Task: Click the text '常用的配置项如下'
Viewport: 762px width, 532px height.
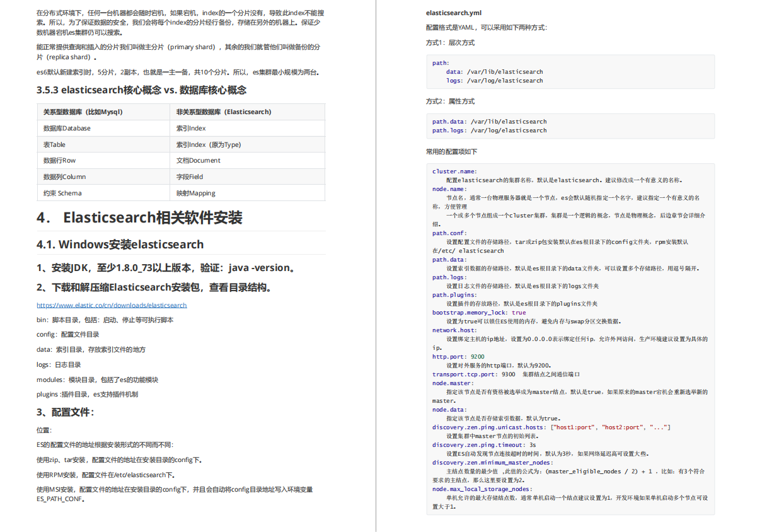Action: click(452, 152)
